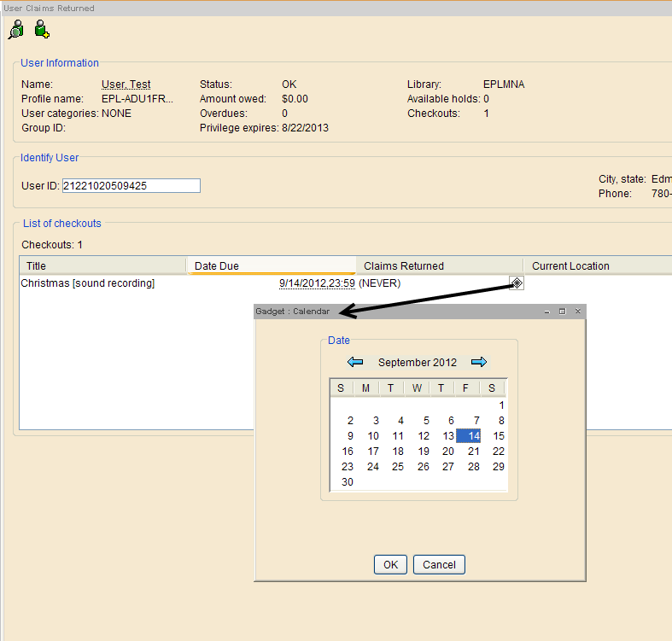Select day 4 in the calendar
This screenshot has height=641, width=672.
coord(393,420)
